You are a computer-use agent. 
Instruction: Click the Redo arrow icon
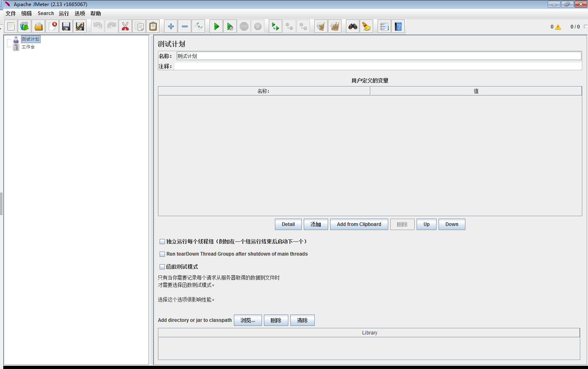pyautogui.click(x=112, y=26)
